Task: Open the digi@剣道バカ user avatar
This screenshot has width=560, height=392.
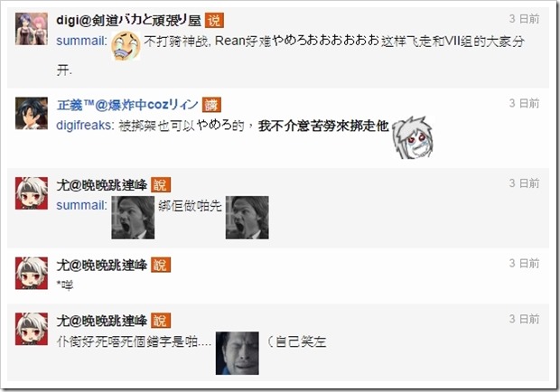Action: 32,29
